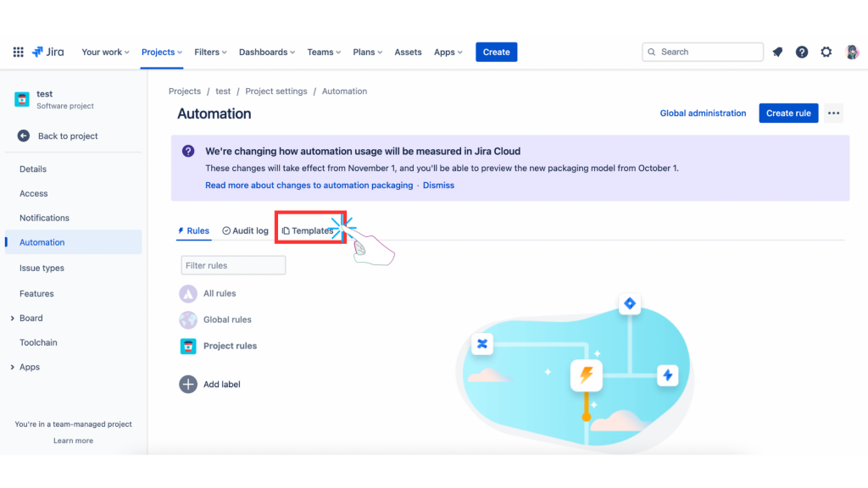Switch to the Rules tab
The height and width of the screenshot is (488, 868).
coord(193,230)
